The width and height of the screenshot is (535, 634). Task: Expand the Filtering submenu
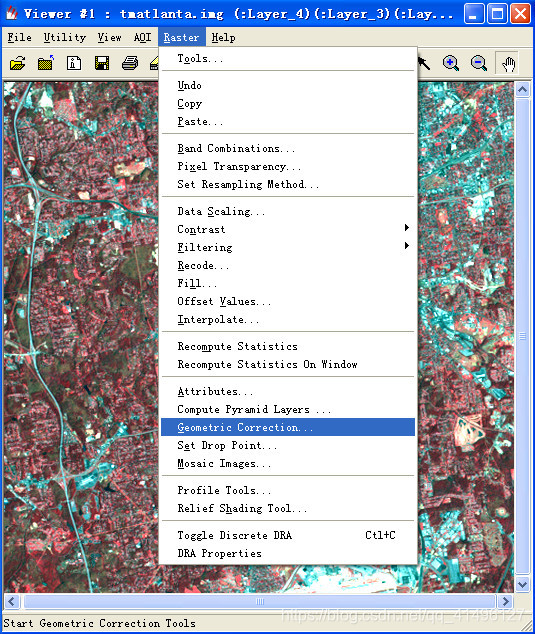click(288, 247)
